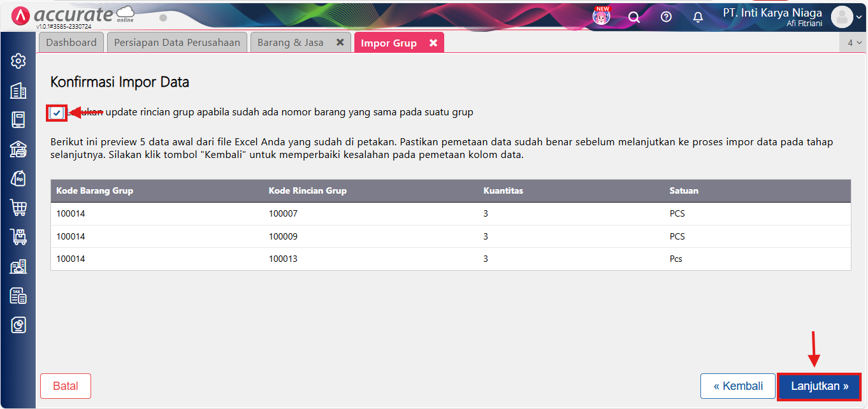This screenshot has height=409, width=868.
Task: Open the Rp price tag sidebar icon
Action: click(18, 178)
